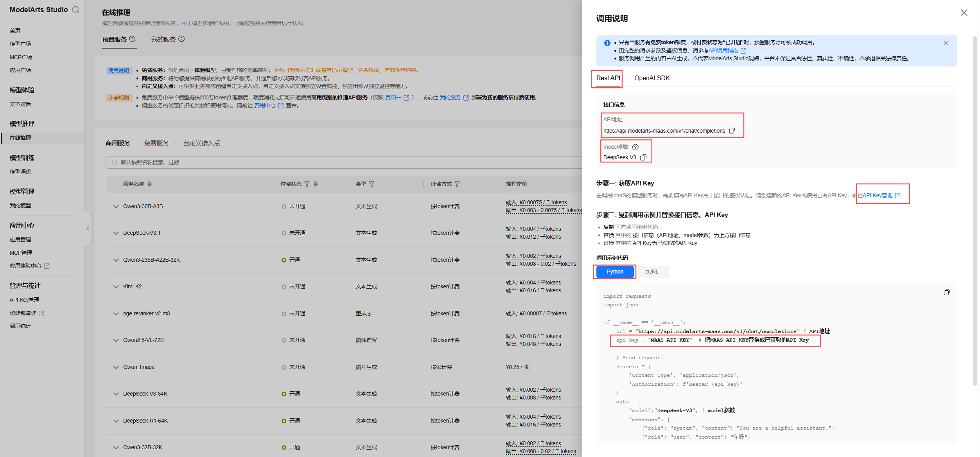Screen dimensions: 980x457
Task: Click search icon beside ModelArts Studio
Action: click(x=76, y=10)
